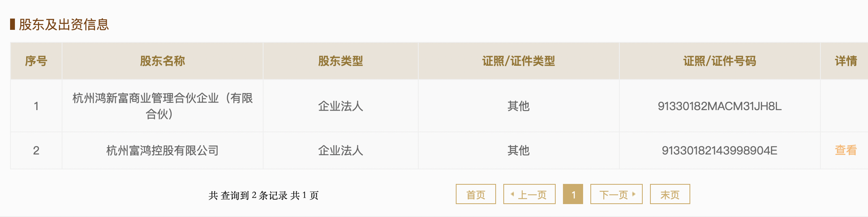868x217 pixels.
Task: Open 查看 details for 杭州富鸿控股有限公司
Action: [845, 150]
